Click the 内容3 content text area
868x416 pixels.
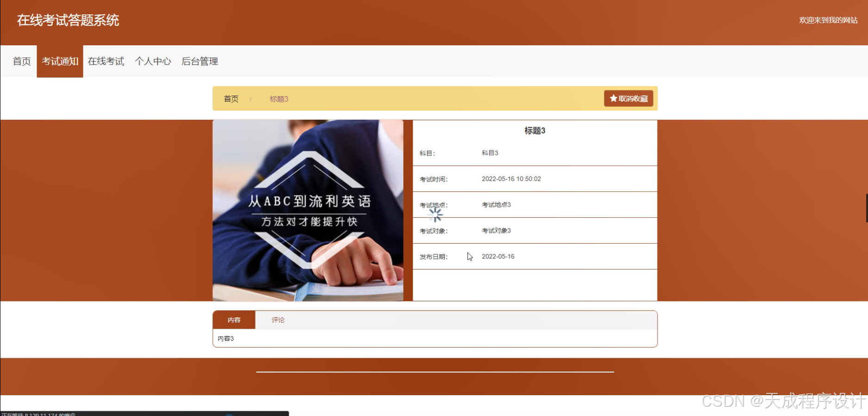tap(225, 338)
